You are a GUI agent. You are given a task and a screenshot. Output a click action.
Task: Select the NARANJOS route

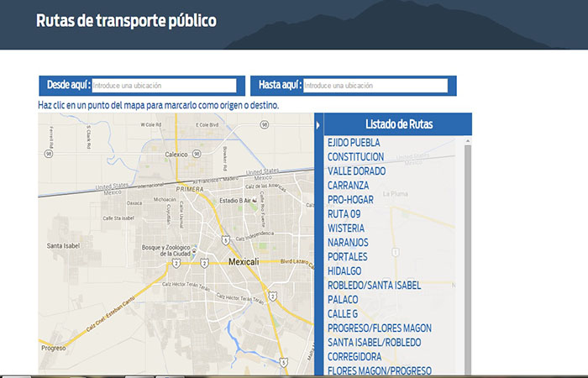click(348, 243)
